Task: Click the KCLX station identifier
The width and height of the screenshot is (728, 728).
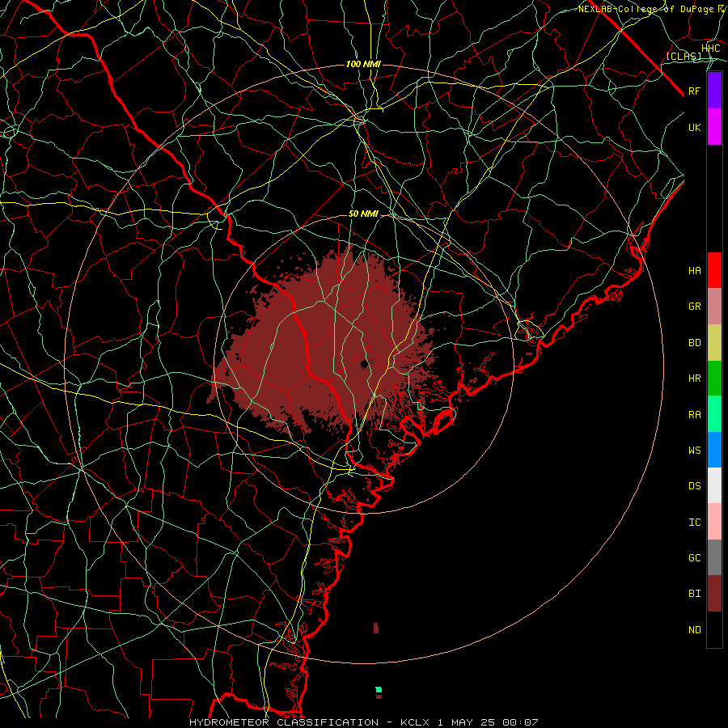Action: point(416,722)
